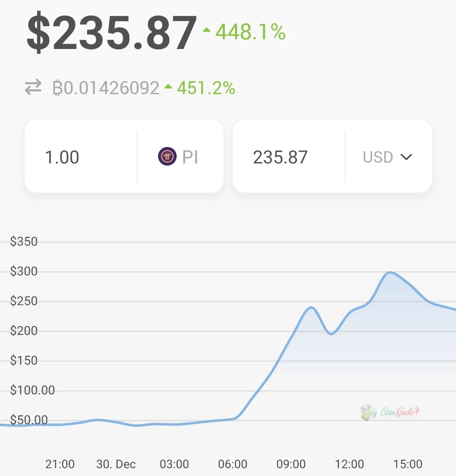Click the green up-triangle beside 448.1%
Image resolution: width=456 pixels, height=476 pixels.
point(207,30)
